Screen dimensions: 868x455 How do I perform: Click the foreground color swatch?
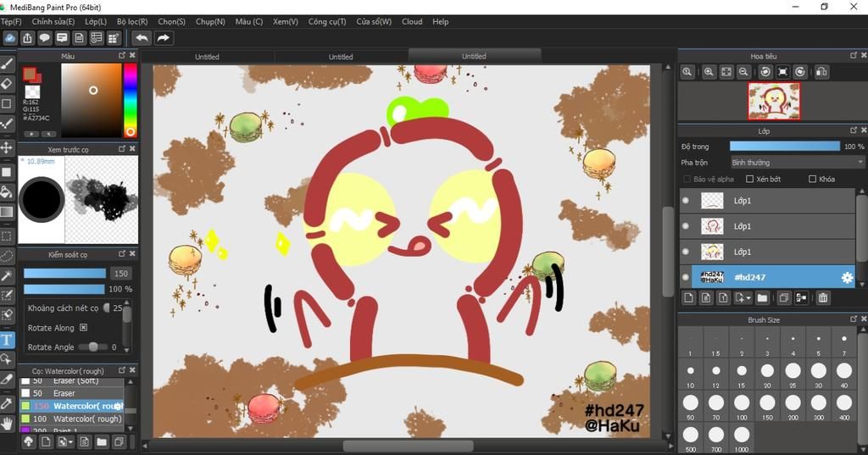(x=30, y=74)
